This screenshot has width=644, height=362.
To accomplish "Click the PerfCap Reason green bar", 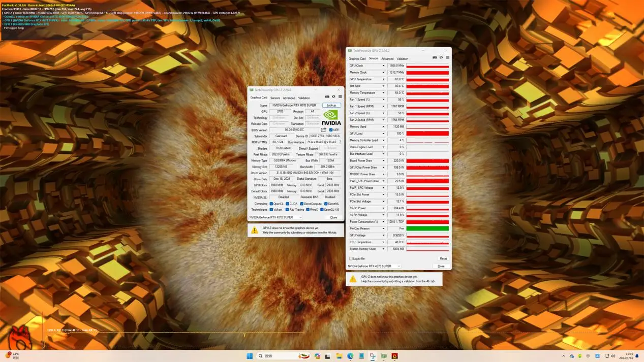I will (x=427, y=228).
